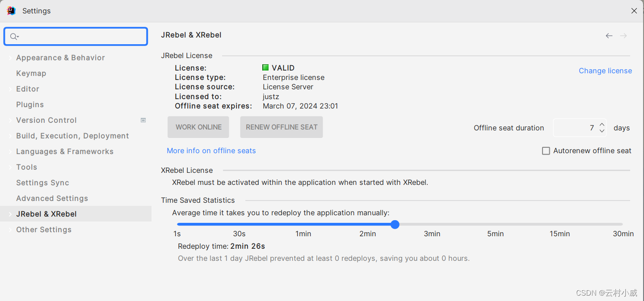Click the expiry date March 07, 2024 23:01
The image size is (644, 301).
[300, 106]
